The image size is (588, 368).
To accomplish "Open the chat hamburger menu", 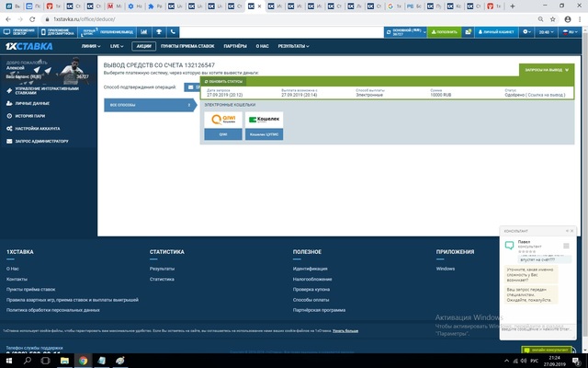I will pos(566,246).
